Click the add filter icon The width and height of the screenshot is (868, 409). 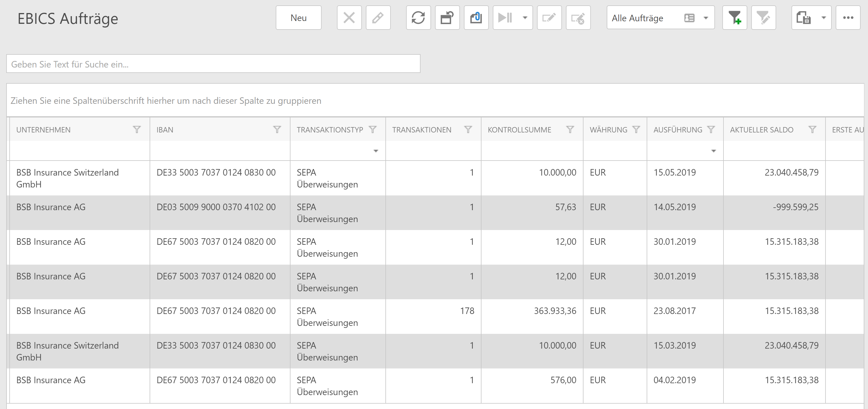coord(735,18)
